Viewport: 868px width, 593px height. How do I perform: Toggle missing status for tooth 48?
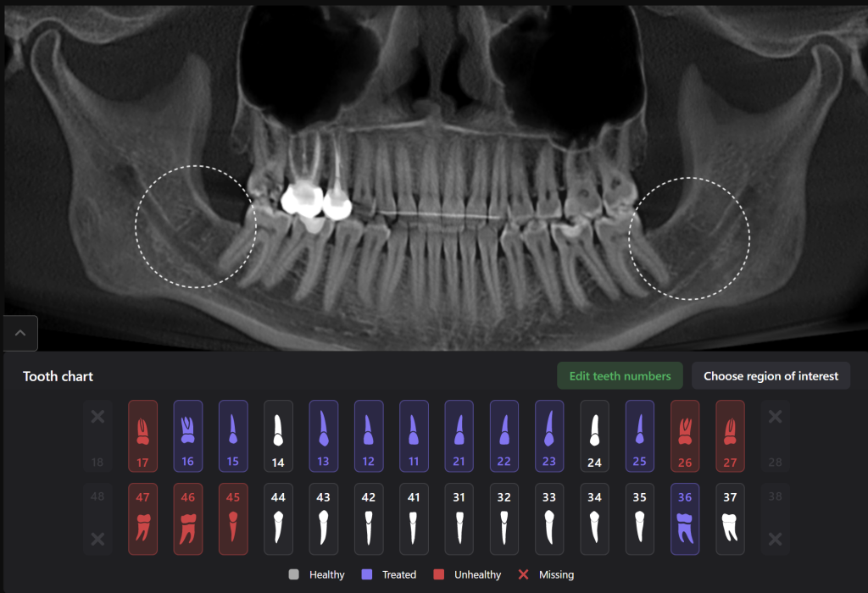point(97,539)
